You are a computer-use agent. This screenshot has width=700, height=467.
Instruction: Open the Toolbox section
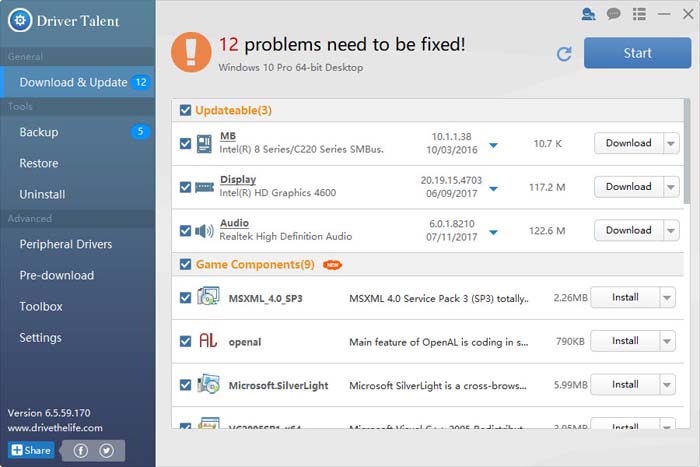pyautogui.click(x=77, y=306)
